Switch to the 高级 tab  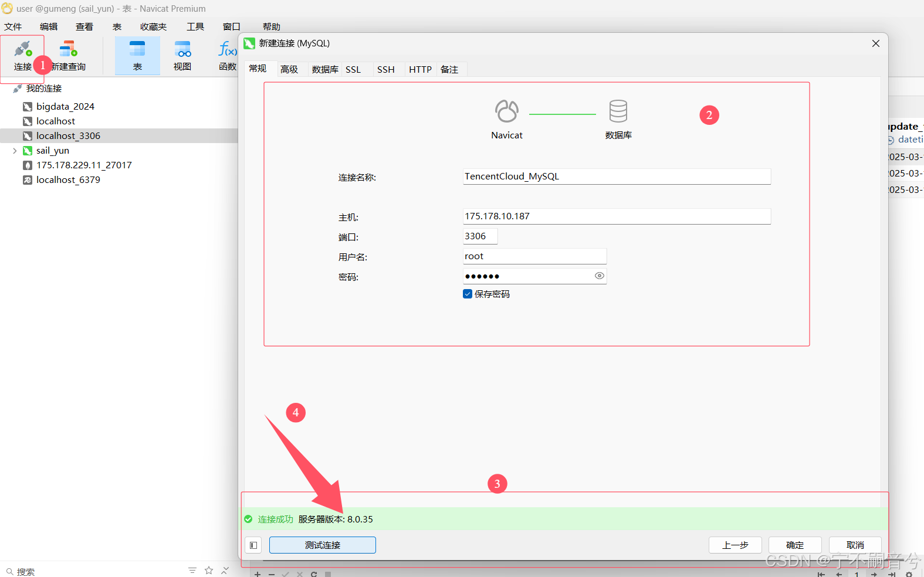(x=289, y=69)
